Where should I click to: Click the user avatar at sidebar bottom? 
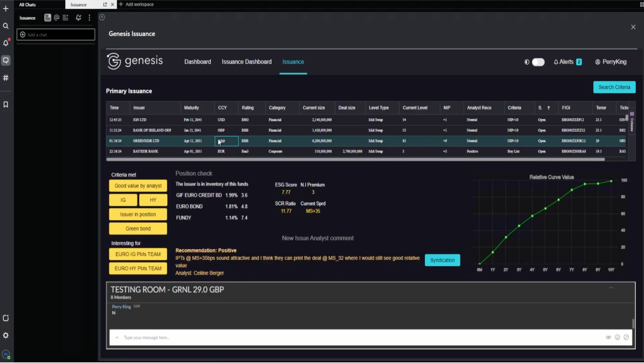click(6, 354)
